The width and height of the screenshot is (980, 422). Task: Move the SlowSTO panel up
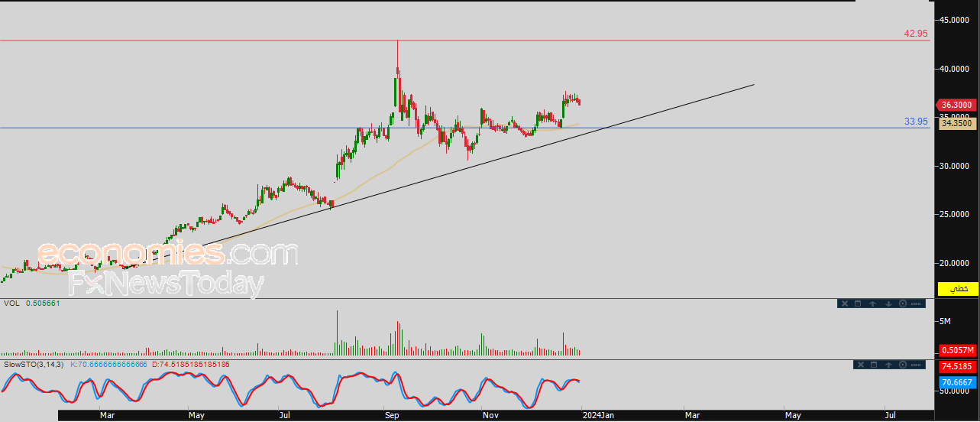888,365
